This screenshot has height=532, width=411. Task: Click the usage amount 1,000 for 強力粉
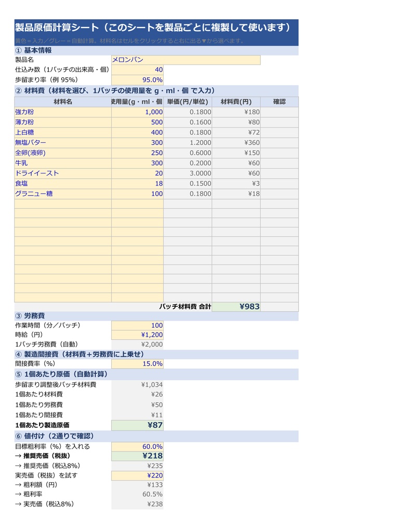(138, 112)
